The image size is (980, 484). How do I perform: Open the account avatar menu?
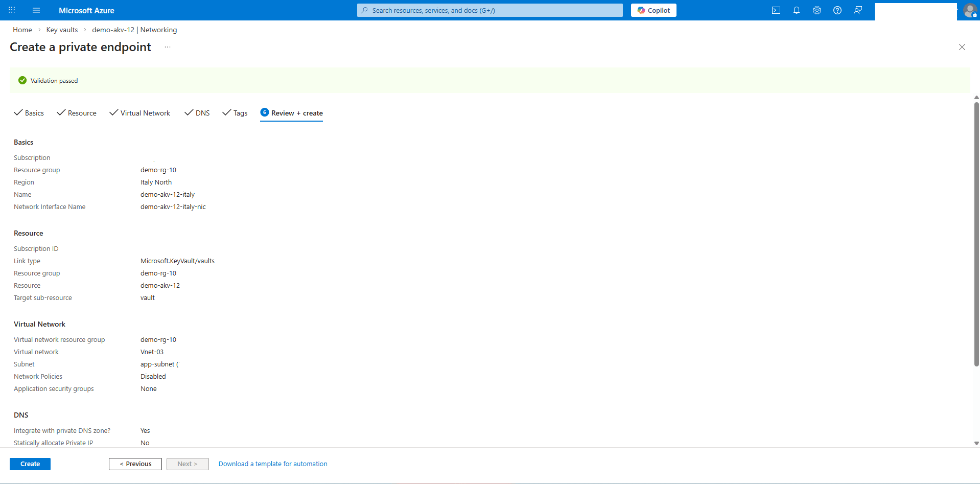coord(970,10)
